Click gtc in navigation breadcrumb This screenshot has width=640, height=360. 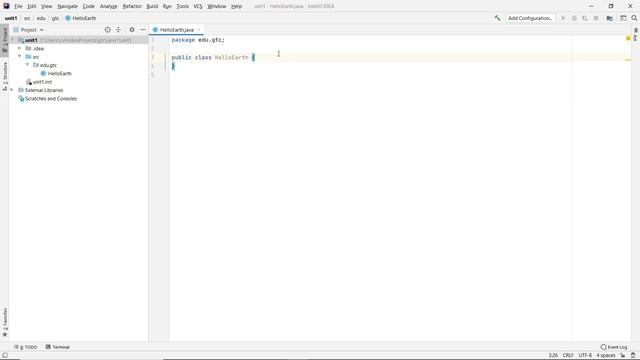point(55,18)
